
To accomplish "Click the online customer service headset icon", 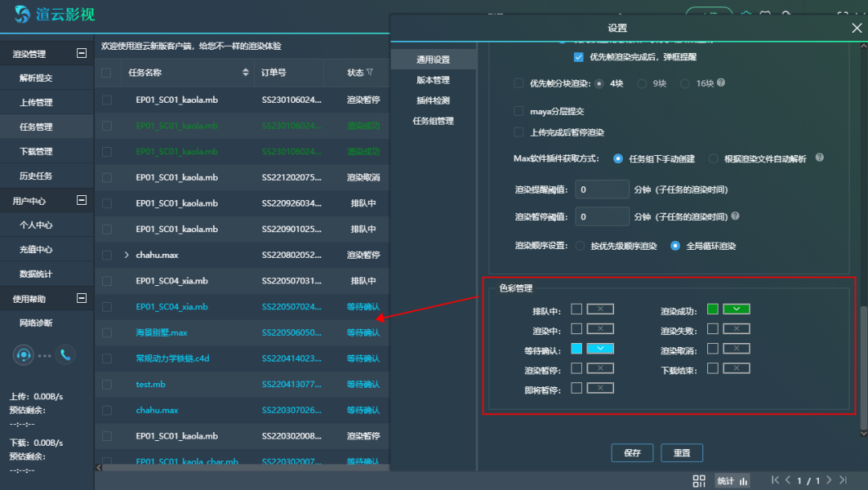I will coord(24,355).
